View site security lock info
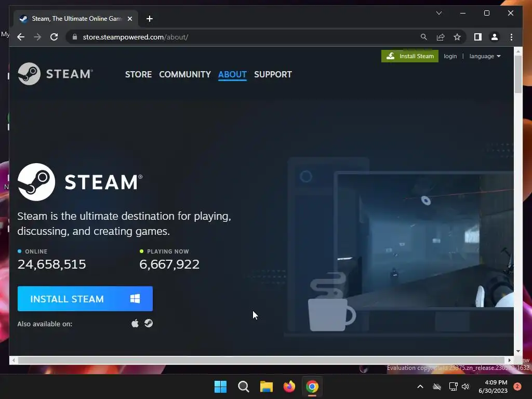The width and height of the screenshot is (532, 399). (x=75, y=37)
